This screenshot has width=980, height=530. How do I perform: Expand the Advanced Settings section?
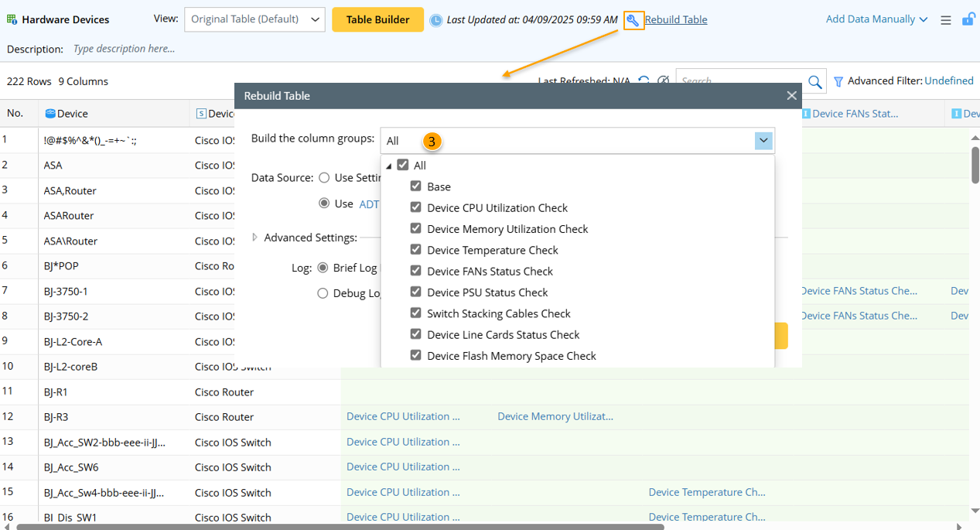click(x=255, y=238)
